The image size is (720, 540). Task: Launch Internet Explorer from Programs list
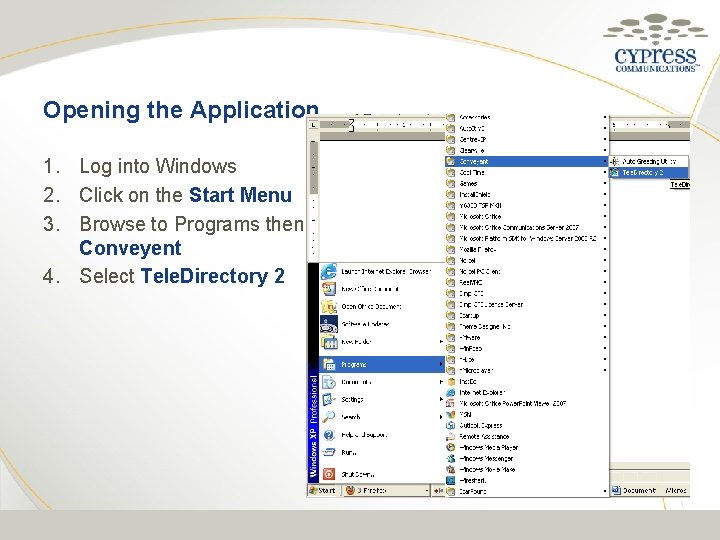527,393
